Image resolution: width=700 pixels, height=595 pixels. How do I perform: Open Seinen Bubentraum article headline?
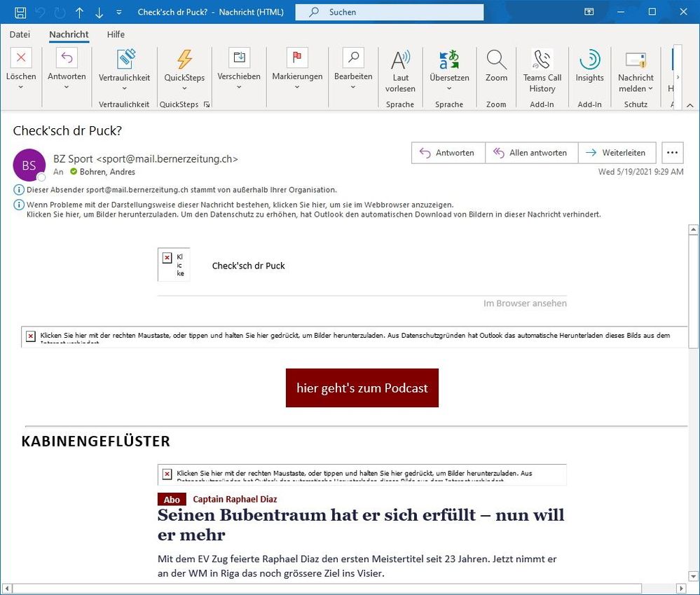click(x=361, y=524)
